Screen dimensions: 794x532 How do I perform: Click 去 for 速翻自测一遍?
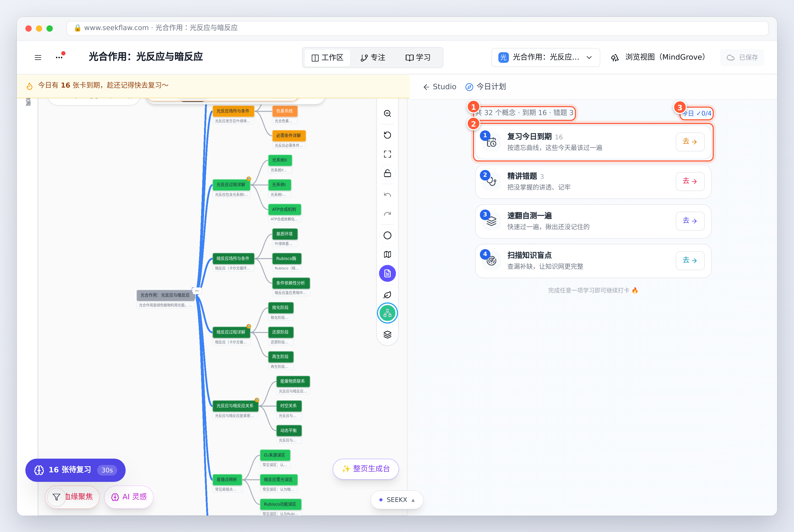point(690,221)
